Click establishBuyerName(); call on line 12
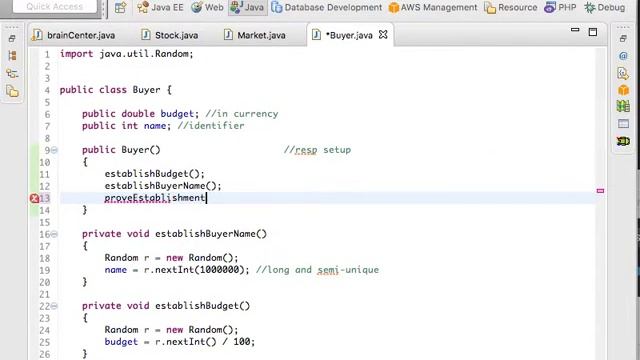This screenshot has width=640, height=360. (163, 186)
